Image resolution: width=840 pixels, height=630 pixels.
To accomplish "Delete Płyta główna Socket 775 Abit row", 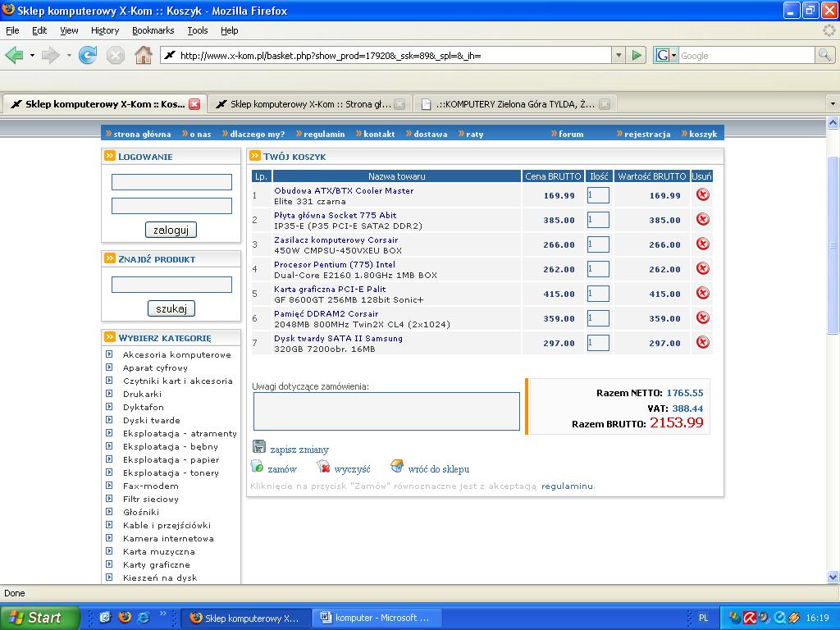I will pos(703,219).
